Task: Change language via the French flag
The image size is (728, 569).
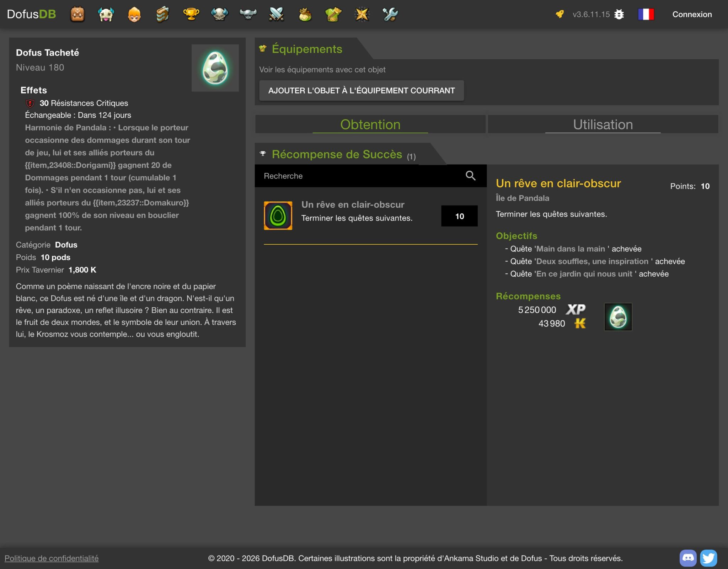Action: click(x=646, y=14)
